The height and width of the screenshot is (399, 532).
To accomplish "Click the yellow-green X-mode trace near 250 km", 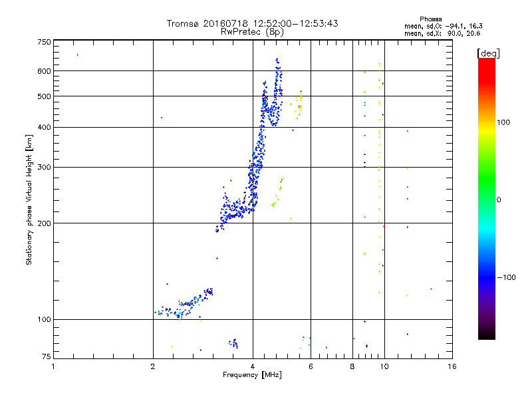I will 277,192.
